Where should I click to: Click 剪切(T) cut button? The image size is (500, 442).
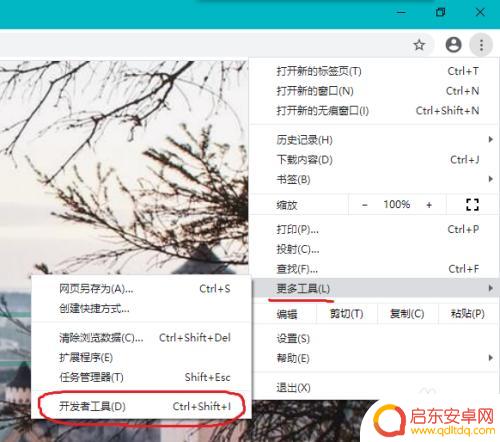346,314
